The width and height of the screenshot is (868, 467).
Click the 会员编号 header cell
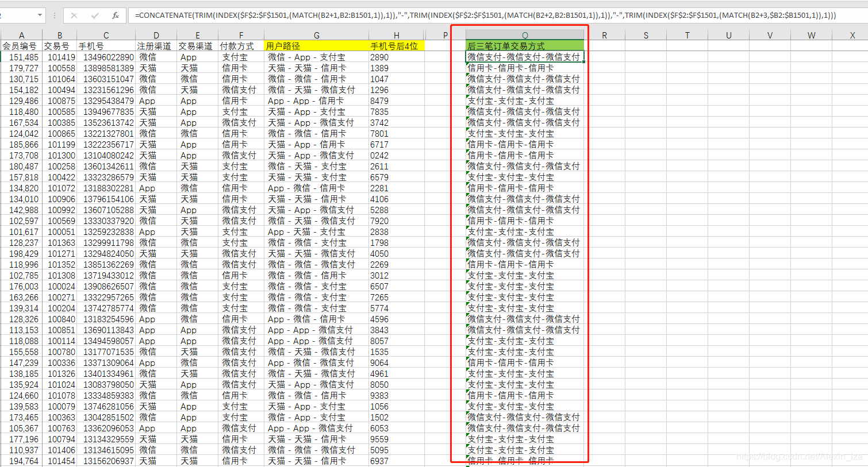click(x=22, y=46)
